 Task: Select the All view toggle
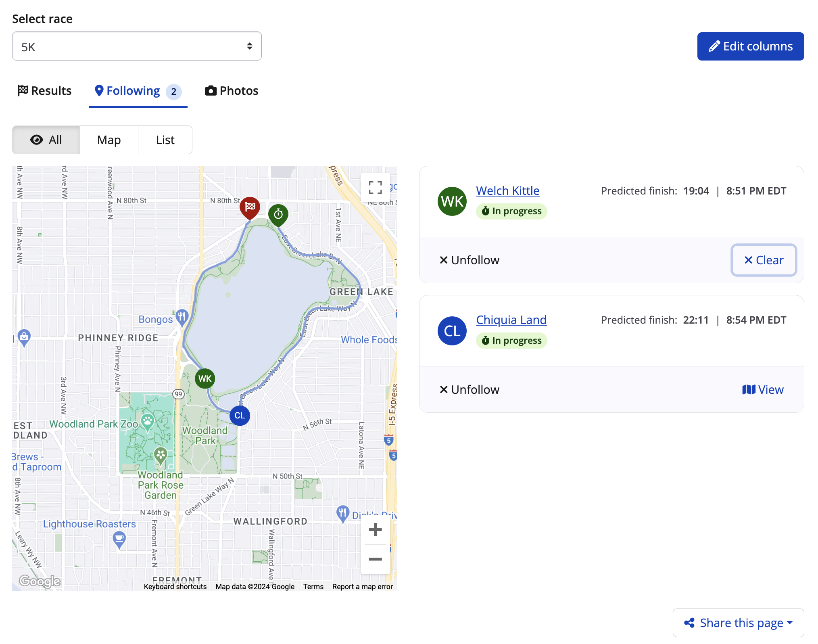46,140
